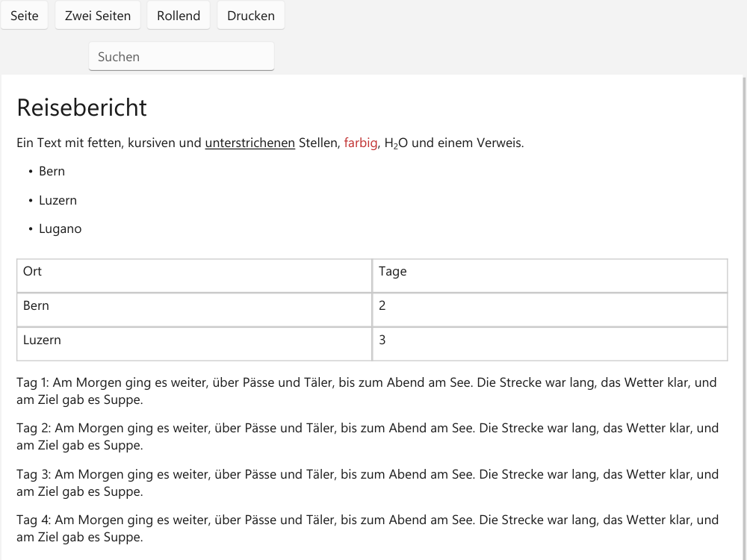Screen dimensions: 747x560
Task: Click the paragraph starting with Tag 3
Action: click(x=368, y=482)
